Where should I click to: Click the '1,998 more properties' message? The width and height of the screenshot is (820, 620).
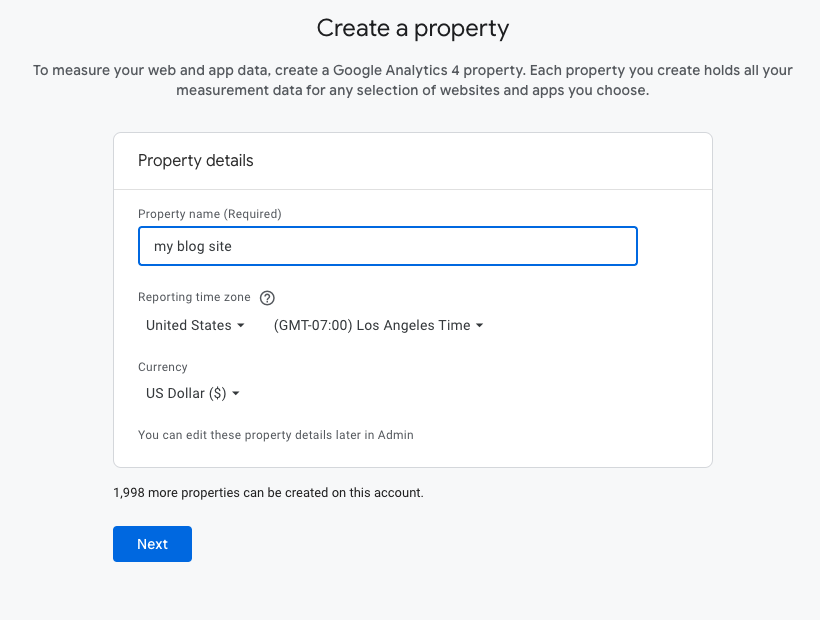point(268,493)
